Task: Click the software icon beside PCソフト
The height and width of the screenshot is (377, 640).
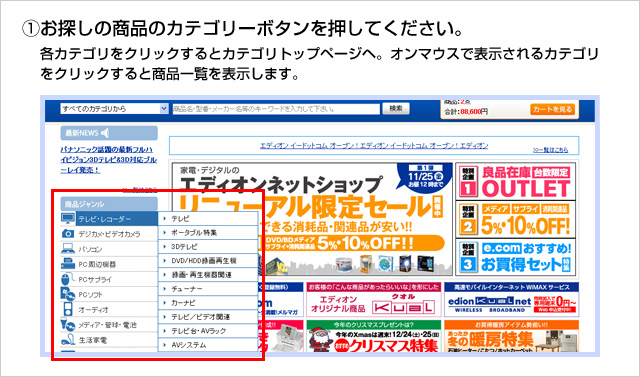Action: click(68, 294)
